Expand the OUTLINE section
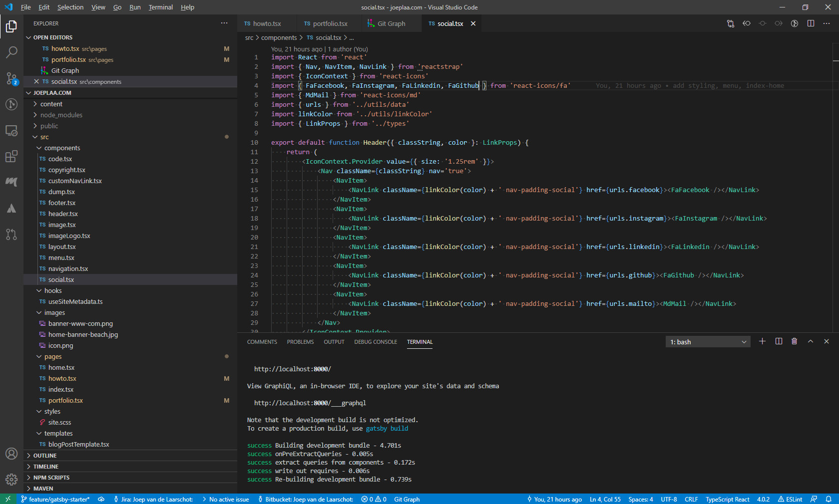 coord(45,456)
